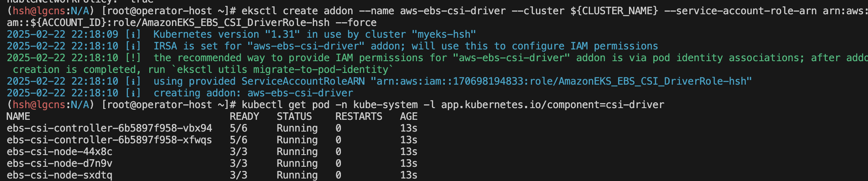Screen dimensions: 868x181
Task: Click the [!] warning marker in the log
Action: point(133,58)
